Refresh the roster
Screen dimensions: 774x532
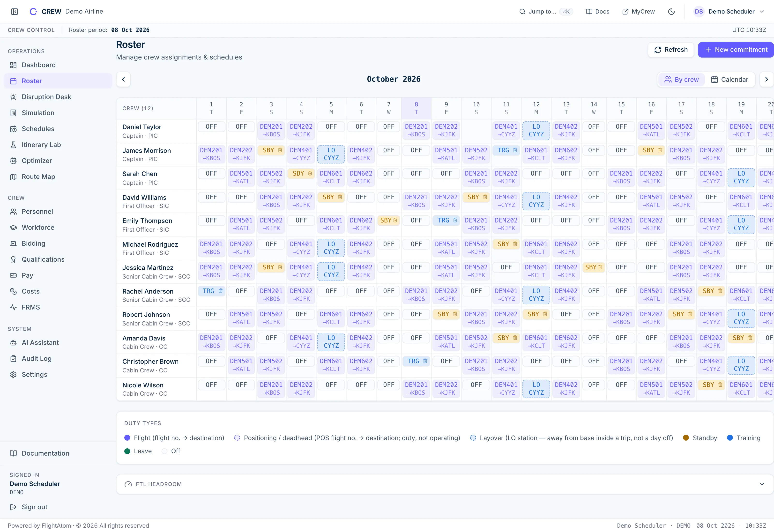(671, 50)
